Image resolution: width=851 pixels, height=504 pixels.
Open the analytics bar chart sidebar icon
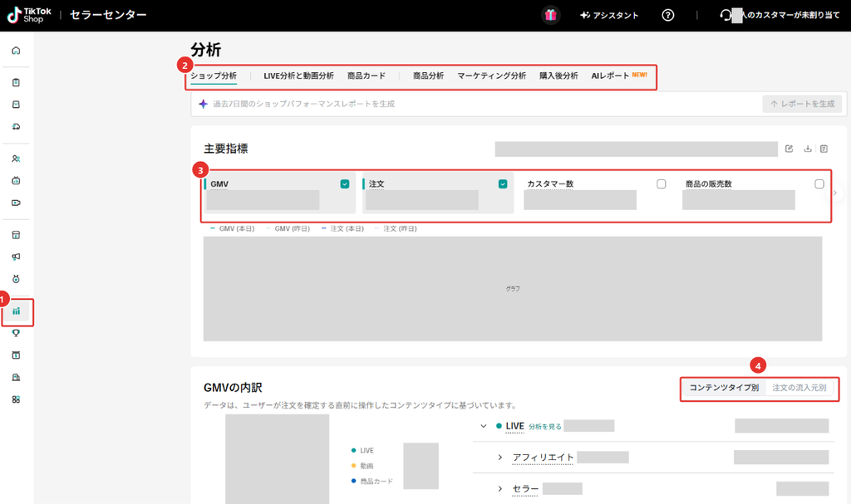click(16, 311)
